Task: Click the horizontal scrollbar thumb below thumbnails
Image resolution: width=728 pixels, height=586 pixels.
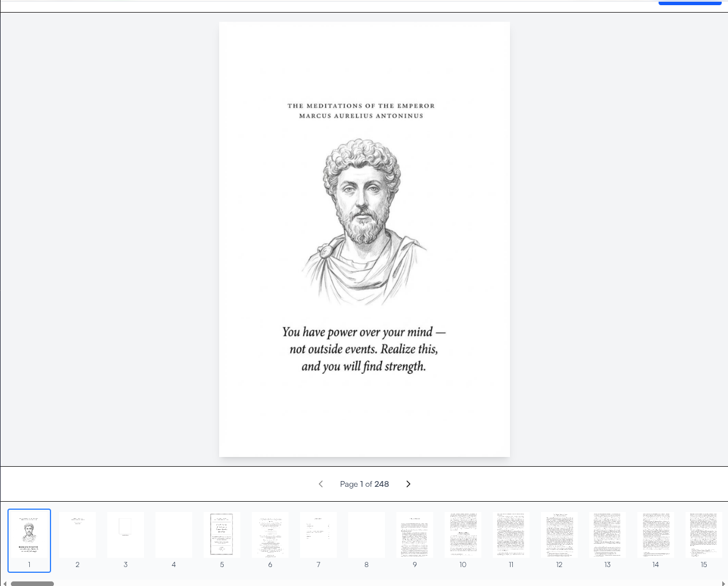Action: pyautogui.click(x=32, y=583)
